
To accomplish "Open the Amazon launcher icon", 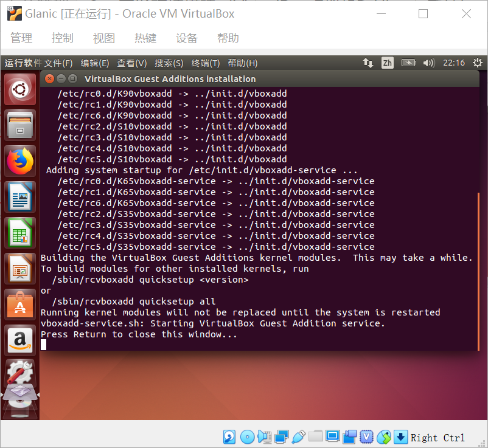I will [x=20, y=340].
